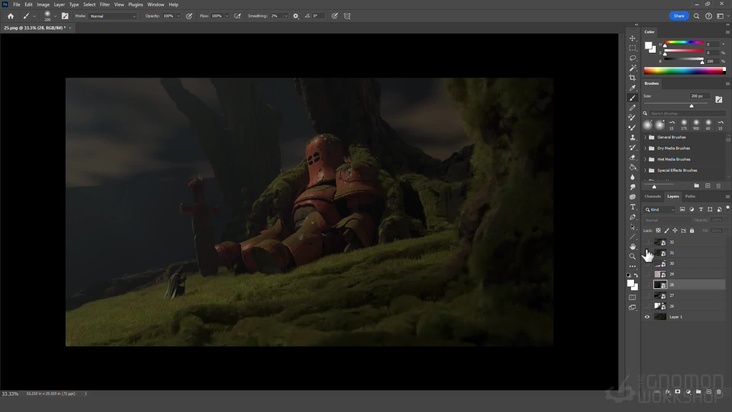Viewport: 732px width, 412px height.
Task: Open the brush settings panel icon in options bar
Action: pos(65,16)
